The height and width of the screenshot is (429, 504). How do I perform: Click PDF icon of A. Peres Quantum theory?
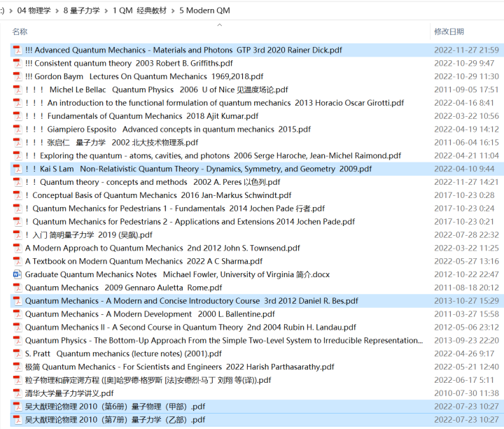tap(17, 182)
